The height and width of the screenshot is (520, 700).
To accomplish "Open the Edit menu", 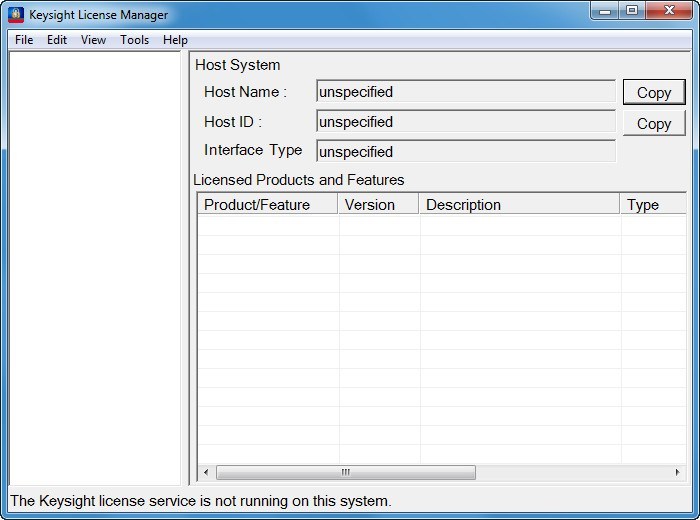I will 57,40.
